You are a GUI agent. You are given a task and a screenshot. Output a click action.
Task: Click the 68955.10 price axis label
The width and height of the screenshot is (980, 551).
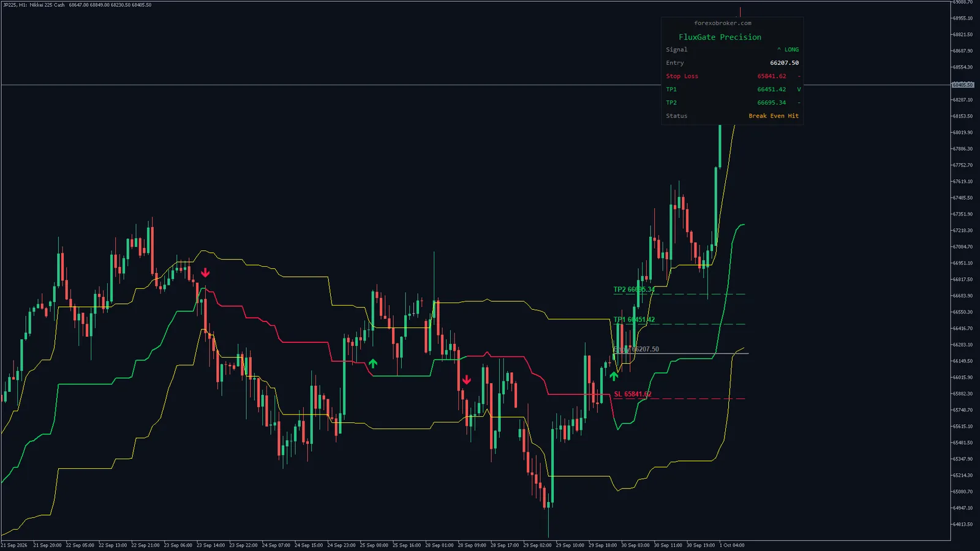[x=962, y=18]
